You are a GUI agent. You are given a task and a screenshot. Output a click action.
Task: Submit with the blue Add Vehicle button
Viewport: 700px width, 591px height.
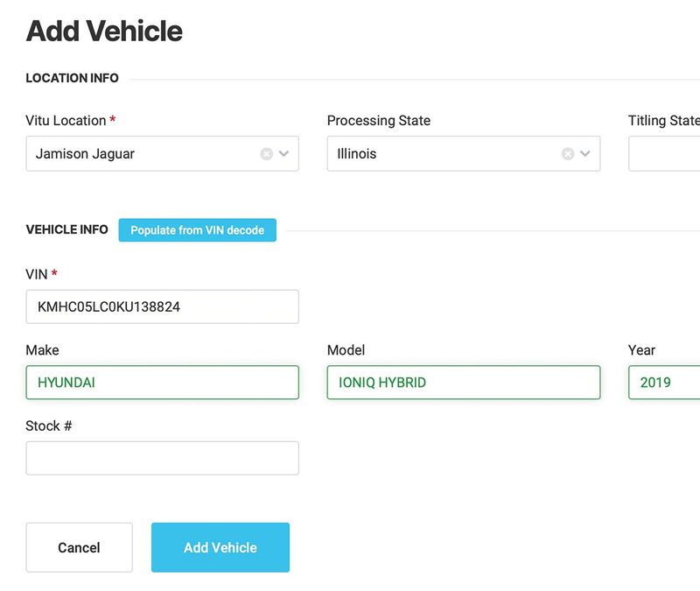220,548
